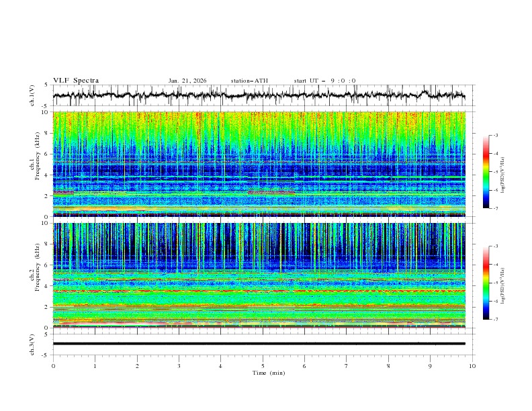This screenshot has height=411, width=532.
Task: Click the "ch.3(V)" axis label
Action: coord(32,345)
